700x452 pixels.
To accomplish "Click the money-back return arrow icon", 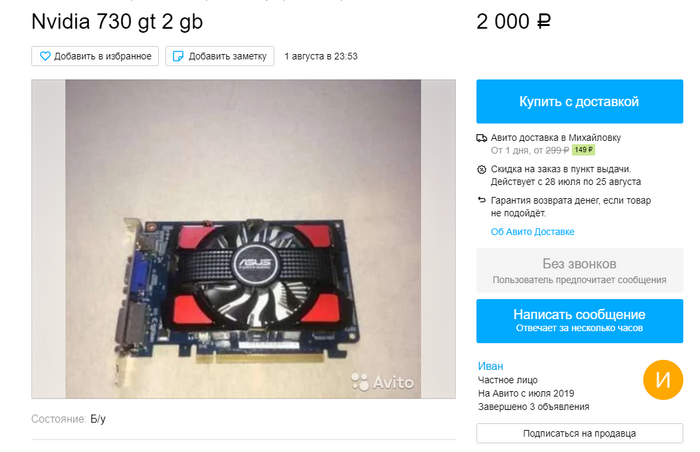I will pyautogui.click(x=481, y=200).
